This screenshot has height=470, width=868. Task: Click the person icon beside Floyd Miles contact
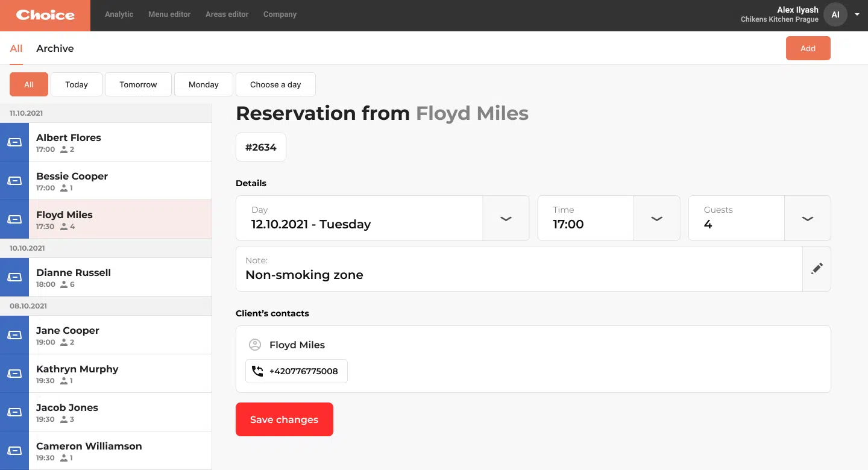255,345
